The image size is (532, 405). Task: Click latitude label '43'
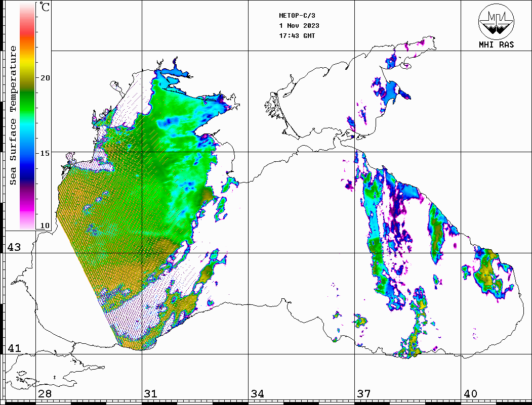pyautogui.click(x=14, y=247)
